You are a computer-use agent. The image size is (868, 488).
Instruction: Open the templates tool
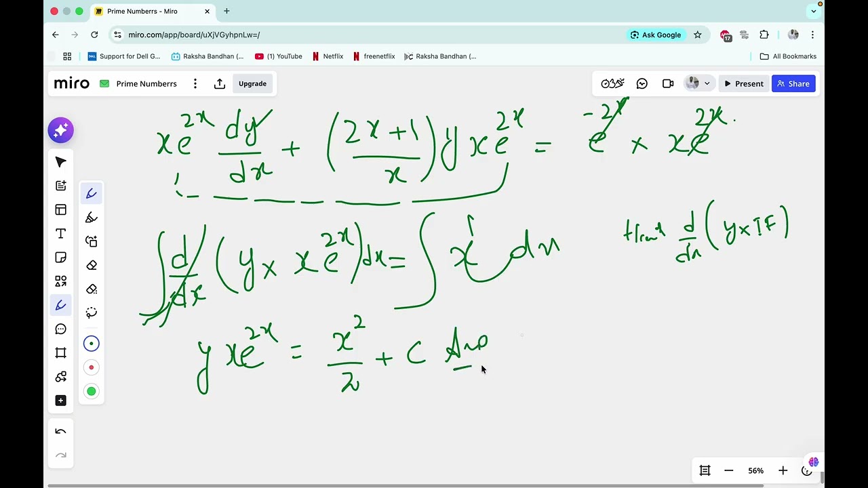click(x=60, y=209)
